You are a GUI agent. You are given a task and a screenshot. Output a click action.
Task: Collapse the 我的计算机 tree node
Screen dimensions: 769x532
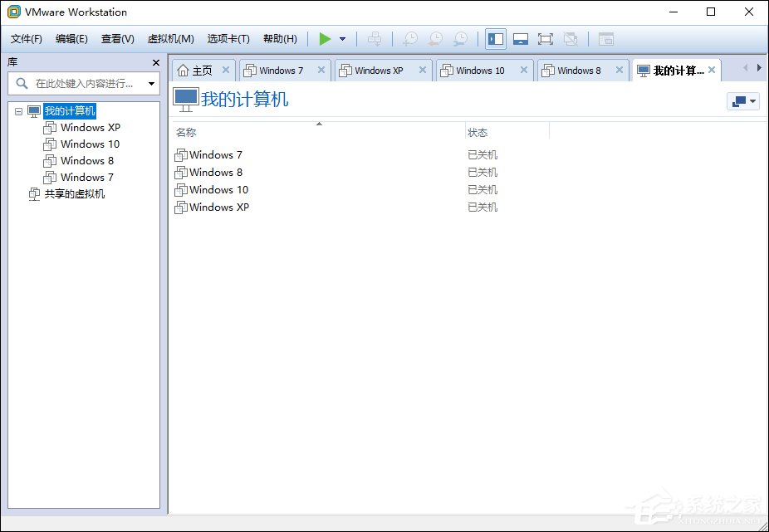pos(18,110)
